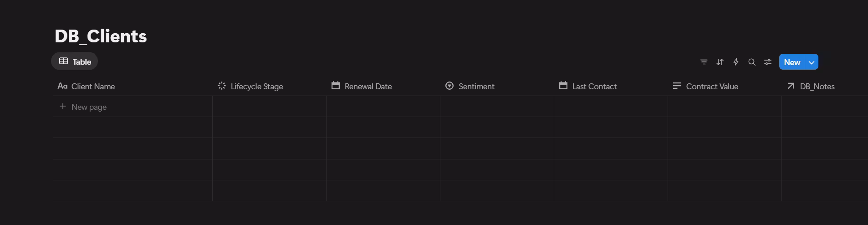Click the search magnifier icon
The height and width of the screenshot is (225, 868).
coord(752,62)
